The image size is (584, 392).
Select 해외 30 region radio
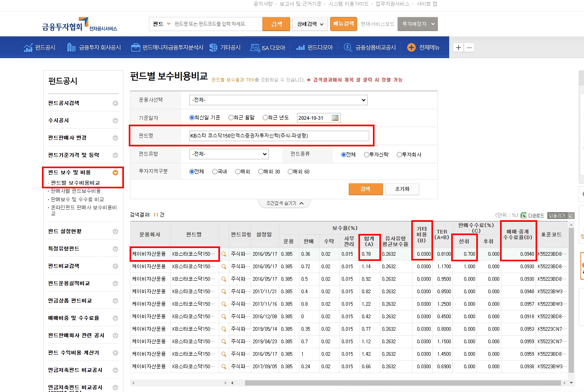pos(261,171)
